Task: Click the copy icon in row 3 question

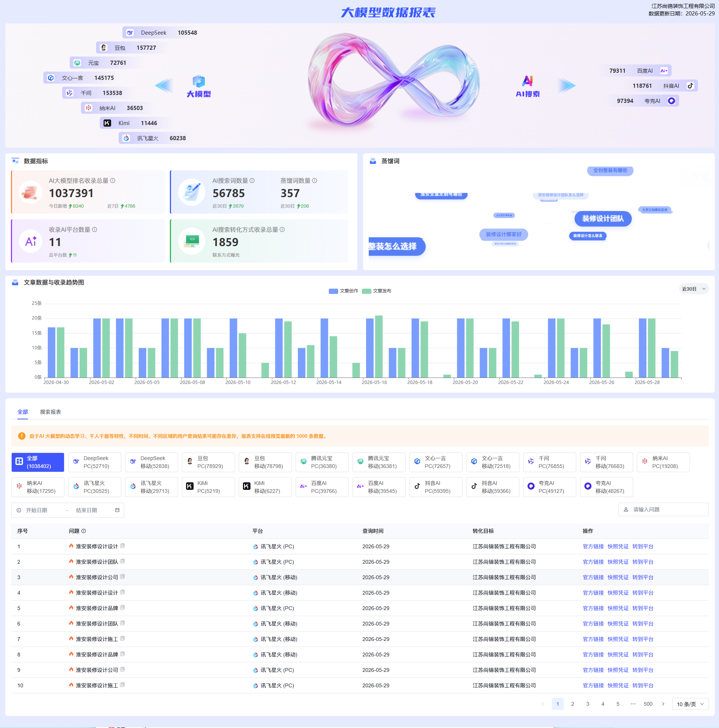Action: [x=122, y=577]
